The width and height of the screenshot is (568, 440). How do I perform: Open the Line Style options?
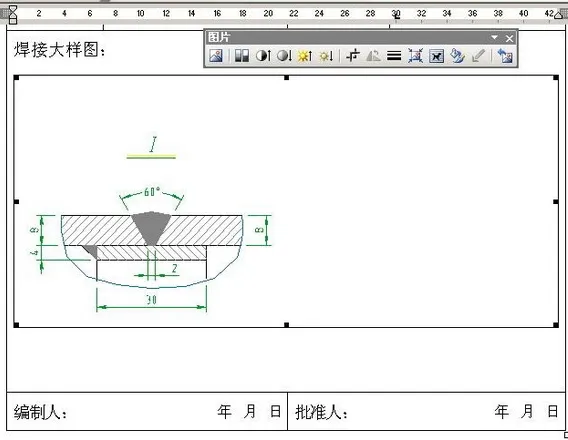click(x=394, y=56)
